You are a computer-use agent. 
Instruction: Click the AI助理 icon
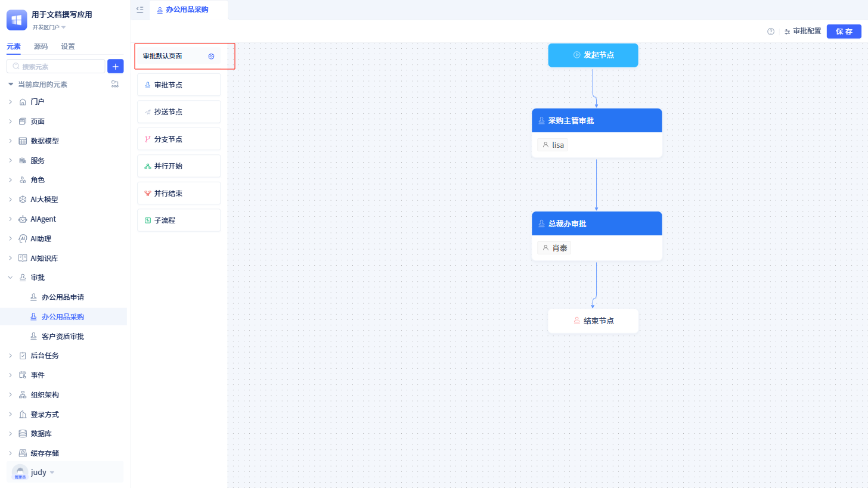tap(23, 239)
